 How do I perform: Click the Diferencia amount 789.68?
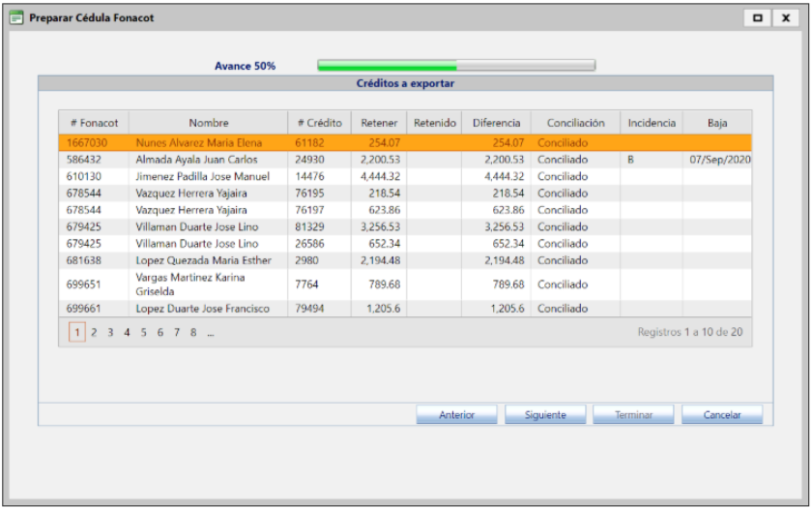click(508, 284)
